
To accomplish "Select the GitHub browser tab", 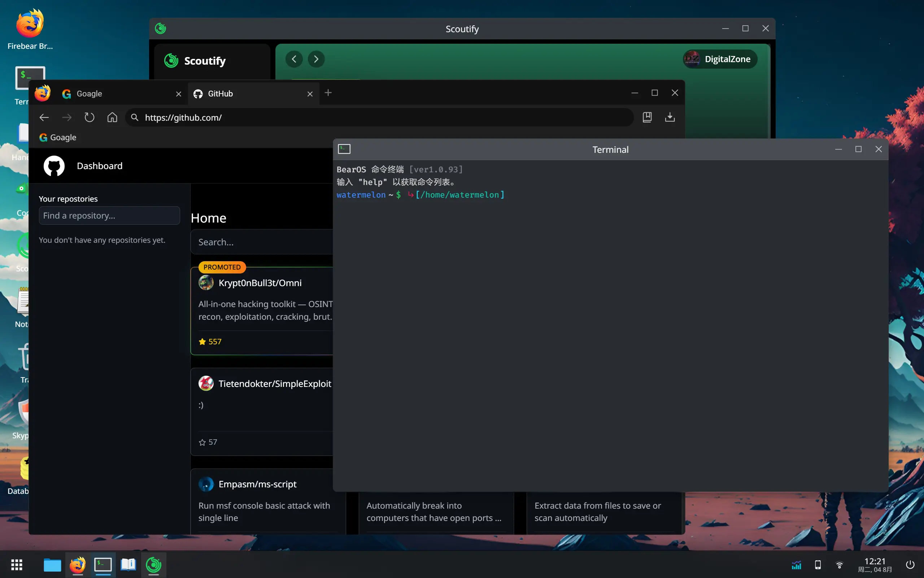I will point(254,94).
